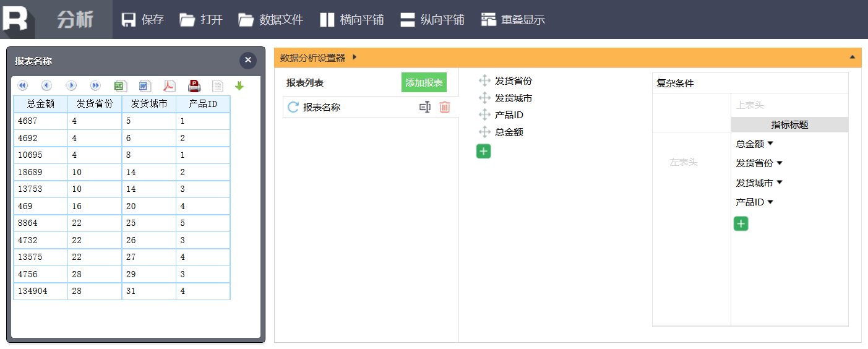Click the cell with value 4756
Image resolution: width=868 pixels, height=349 pixels.
click(41, 274)
